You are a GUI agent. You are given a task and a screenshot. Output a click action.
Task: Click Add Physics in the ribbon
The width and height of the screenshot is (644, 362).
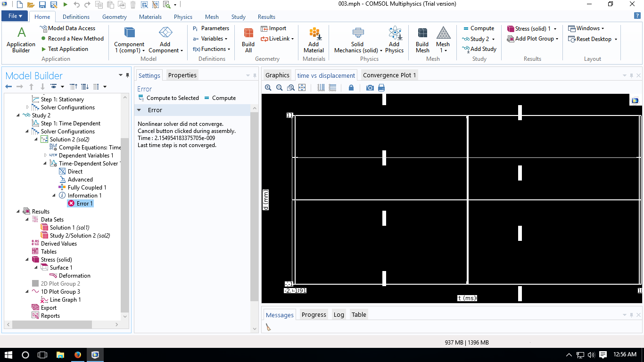click(x=394, y=40)
